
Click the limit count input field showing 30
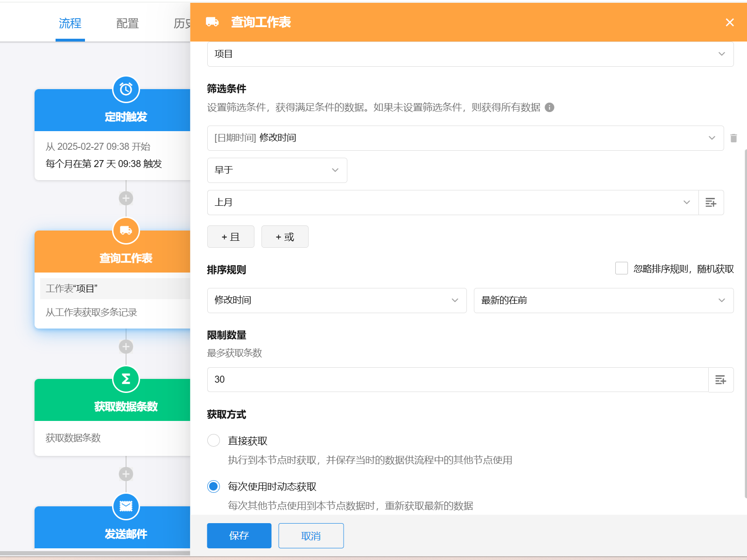pyautogui.click(x=458, y=380)
